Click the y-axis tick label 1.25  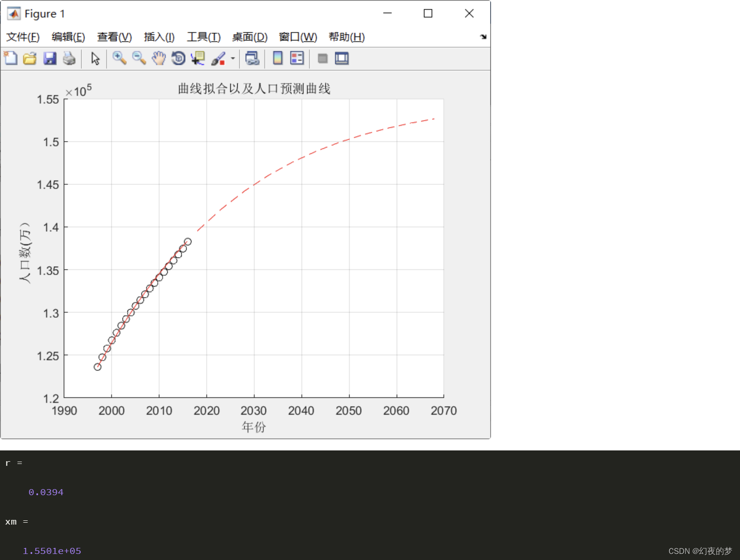coord(48,356)
